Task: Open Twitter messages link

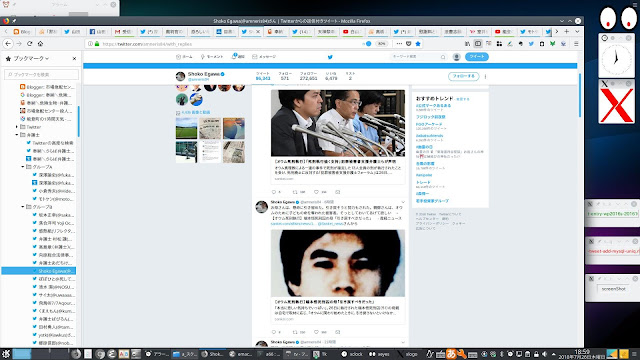Action: tap(264, 57)
